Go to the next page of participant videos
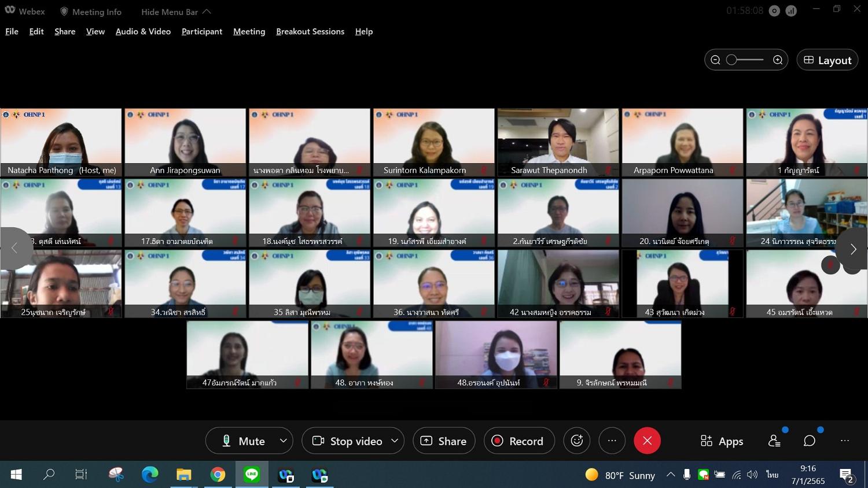The image size is (868, 488). coord(853,249)
